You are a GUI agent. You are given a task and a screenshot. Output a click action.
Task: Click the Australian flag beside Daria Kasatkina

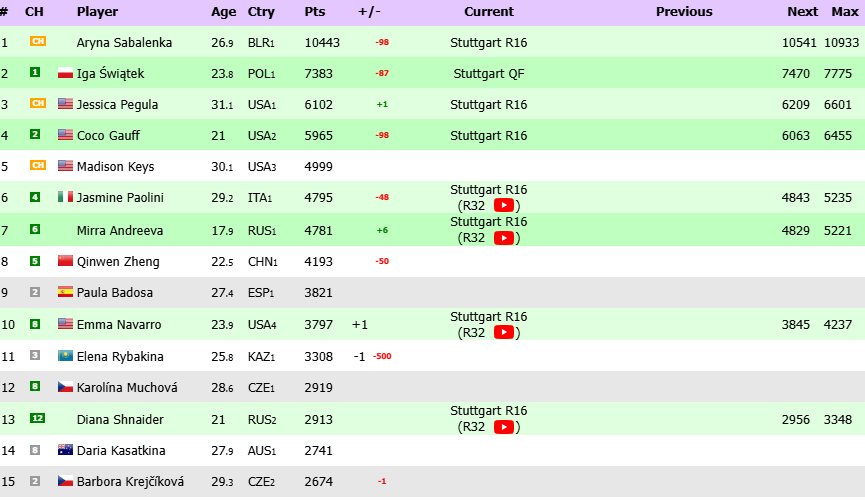tap(65, 450)
